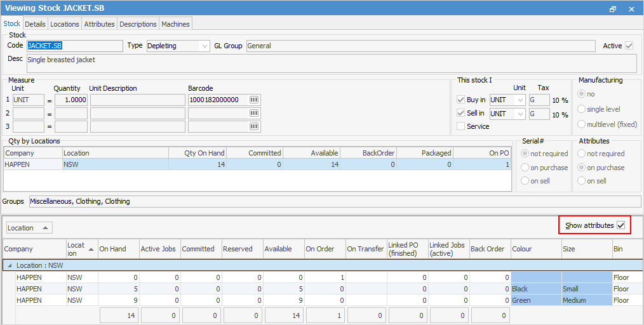
Task: Close the Viewing Stock window
Action: [631, 9]
